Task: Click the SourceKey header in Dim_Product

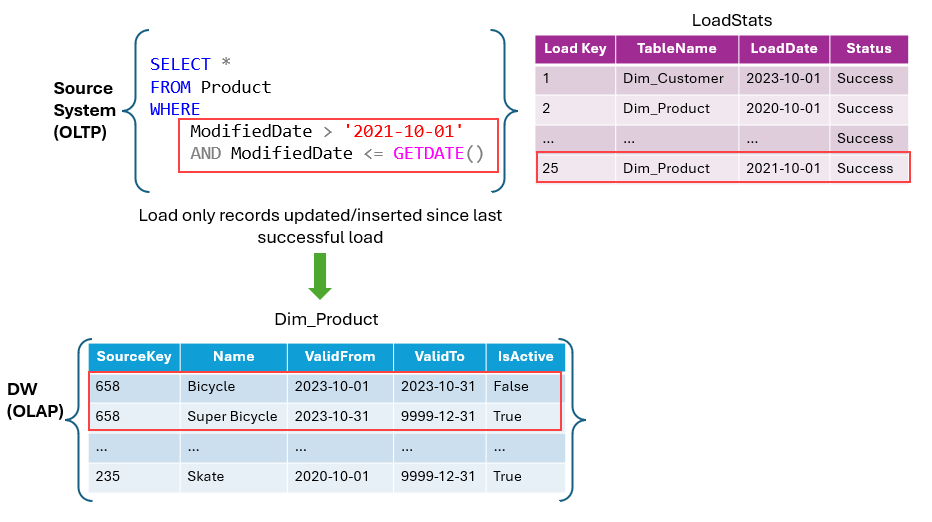Action: click(134, 357)
